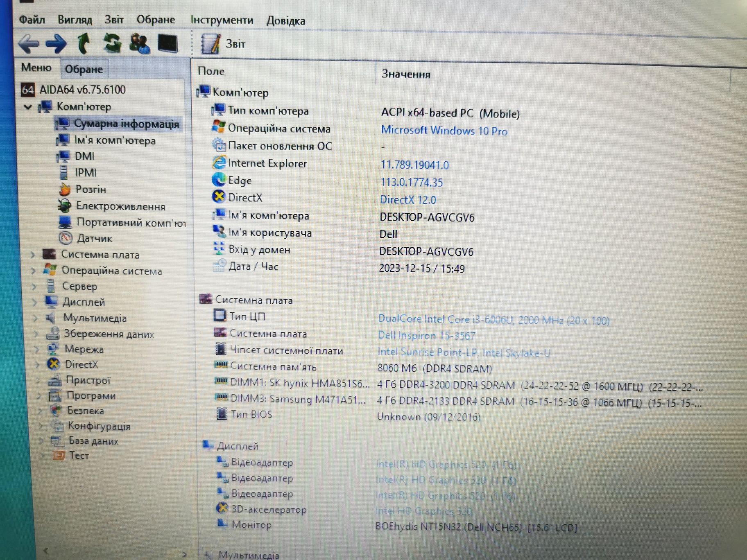
Task: Expand the Мультимедіа tree node
Action: (x=35, y=318)
